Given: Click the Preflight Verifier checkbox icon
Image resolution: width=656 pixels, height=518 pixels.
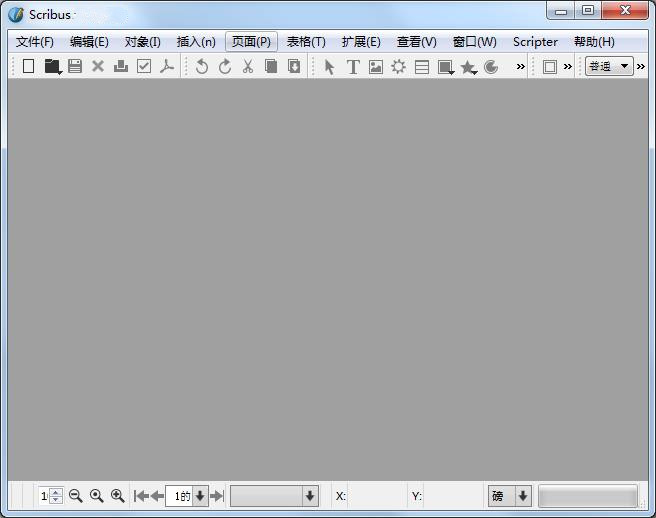Looking at the screenshot, I should pos(144,67).
